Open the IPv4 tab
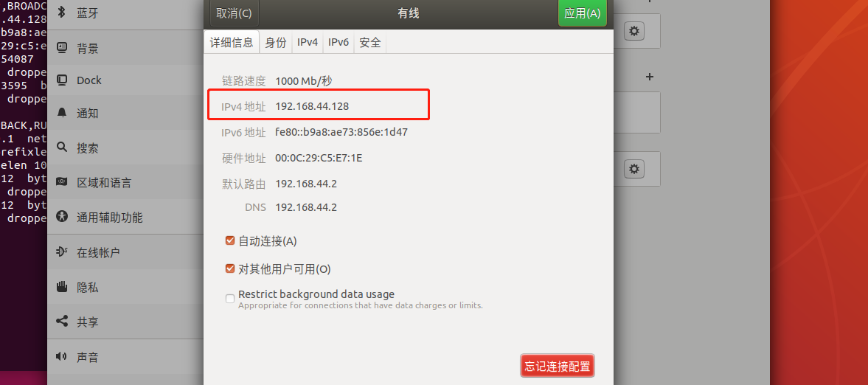This screenshot has height=385, width=868. tap(308, 43)
